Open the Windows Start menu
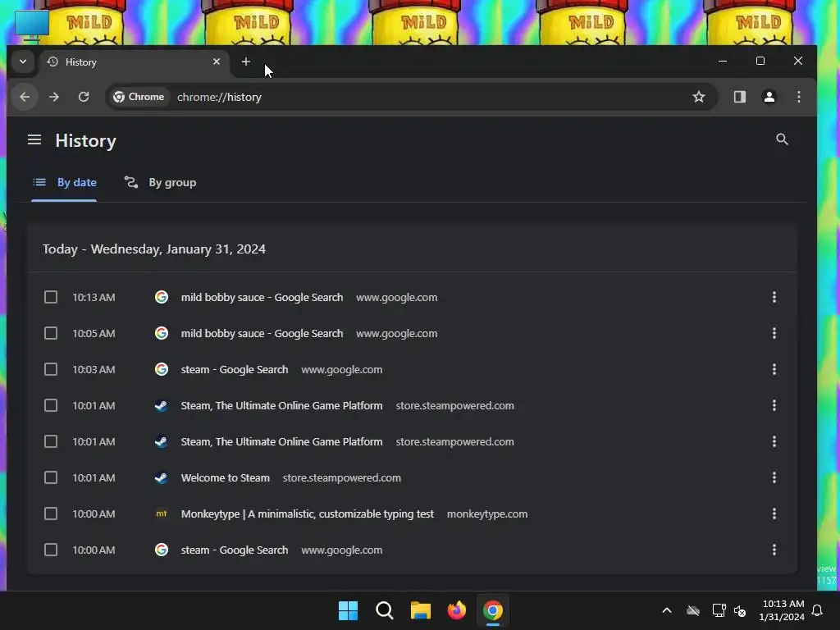840x630 pixels. [348, 610]
